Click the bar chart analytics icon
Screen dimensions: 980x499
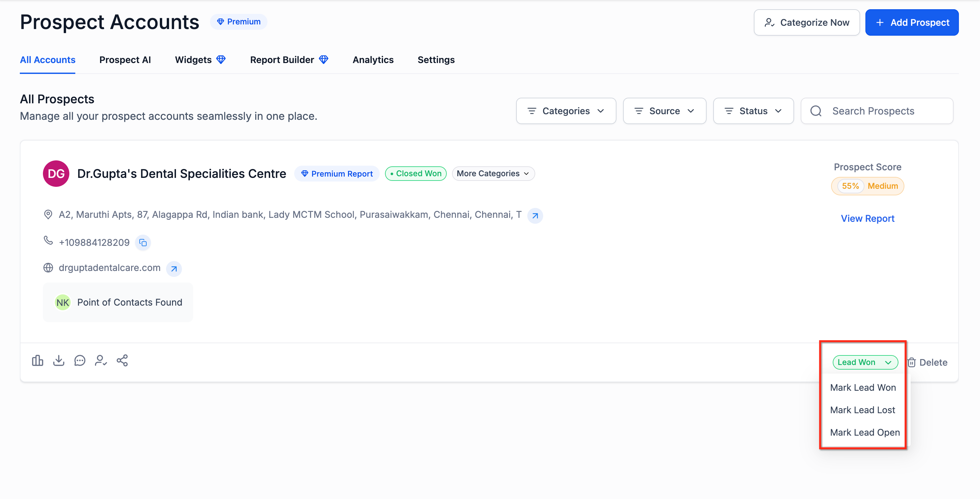[37, 360]
